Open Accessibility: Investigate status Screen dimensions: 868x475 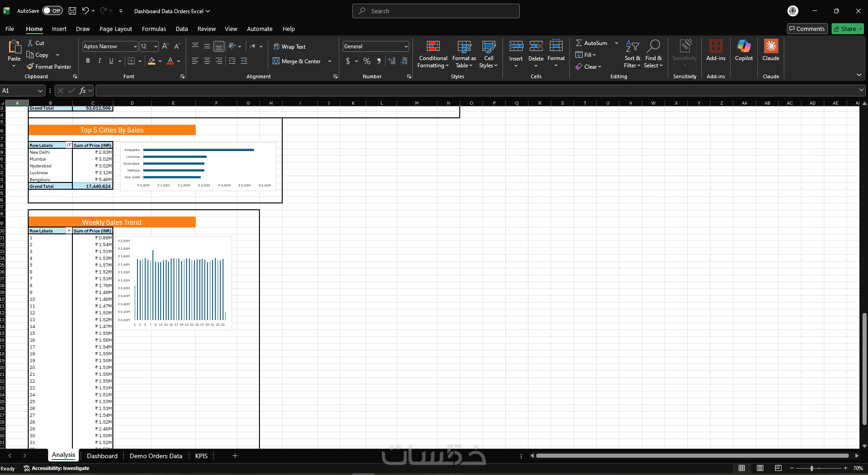56,468
